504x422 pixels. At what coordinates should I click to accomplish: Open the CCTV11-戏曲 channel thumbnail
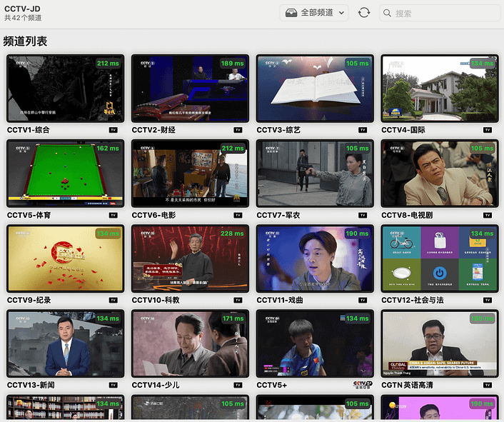tap(315, 258)
